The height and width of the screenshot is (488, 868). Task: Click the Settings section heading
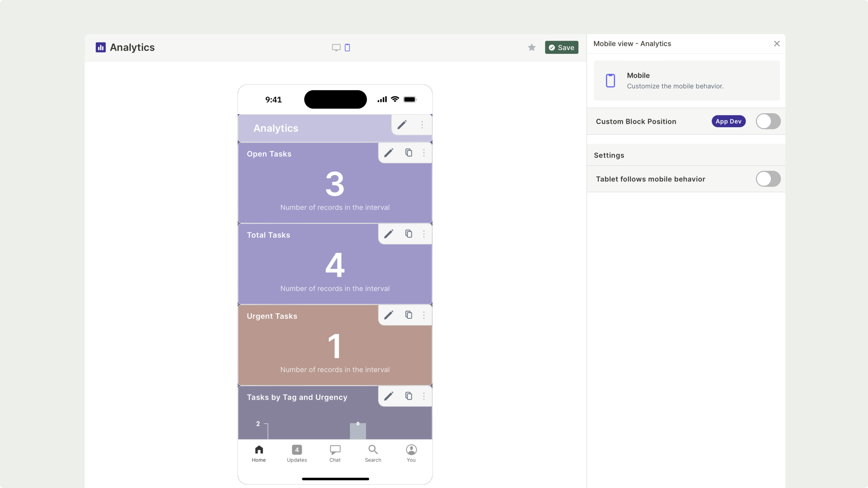coord(609,155)
